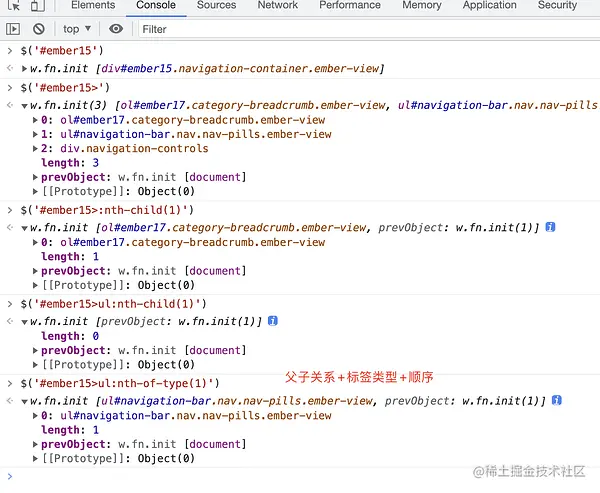Open the top JavaScript context dropdown
Screen dimensions: 600x493
click(x=77, y=29)
